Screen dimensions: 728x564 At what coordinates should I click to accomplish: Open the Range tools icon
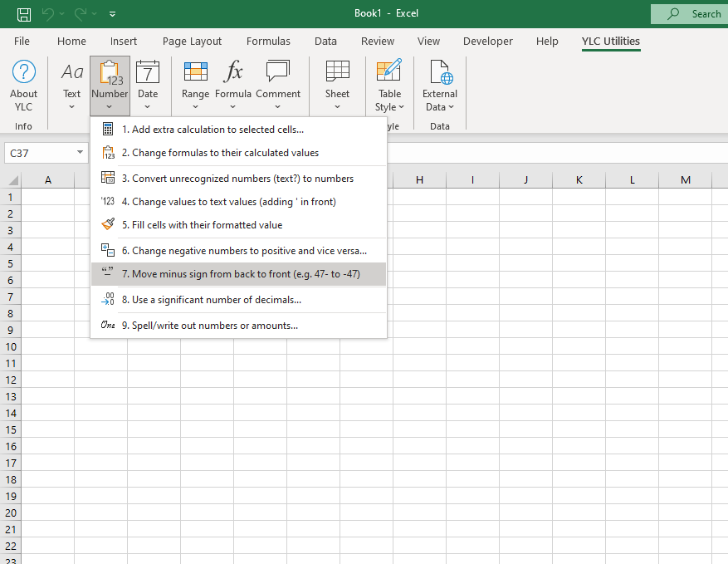pos(195,73)
